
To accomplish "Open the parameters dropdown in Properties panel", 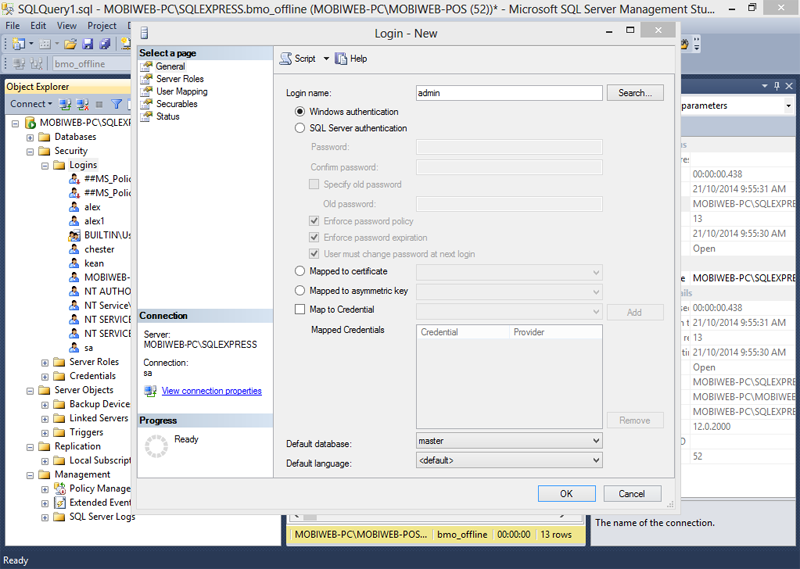I will [x=788, y=106].
